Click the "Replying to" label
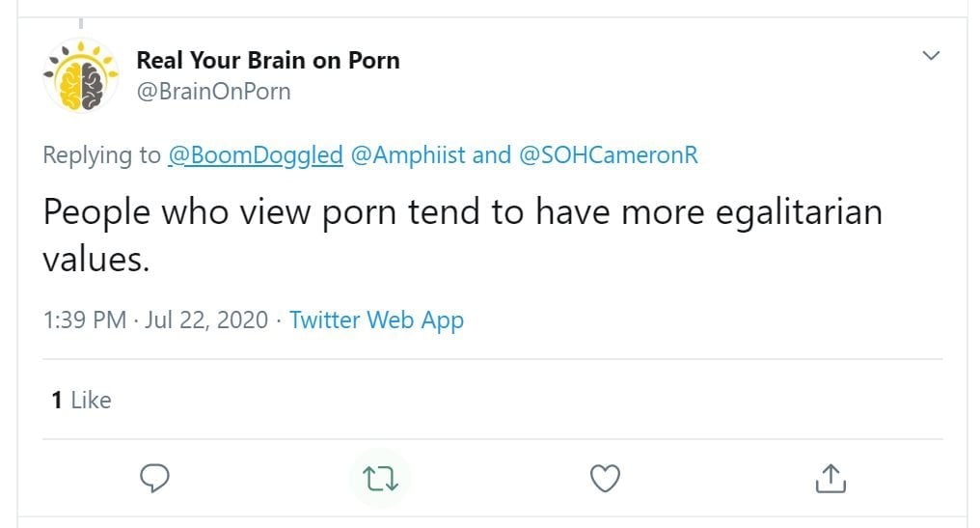Image resolution: width=980 pixels, height=528 pixels. pos(102,154)
